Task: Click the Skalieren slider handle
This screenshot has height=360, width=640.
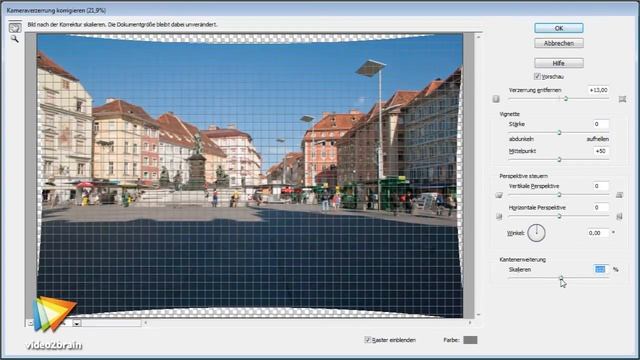Action: 561,278
